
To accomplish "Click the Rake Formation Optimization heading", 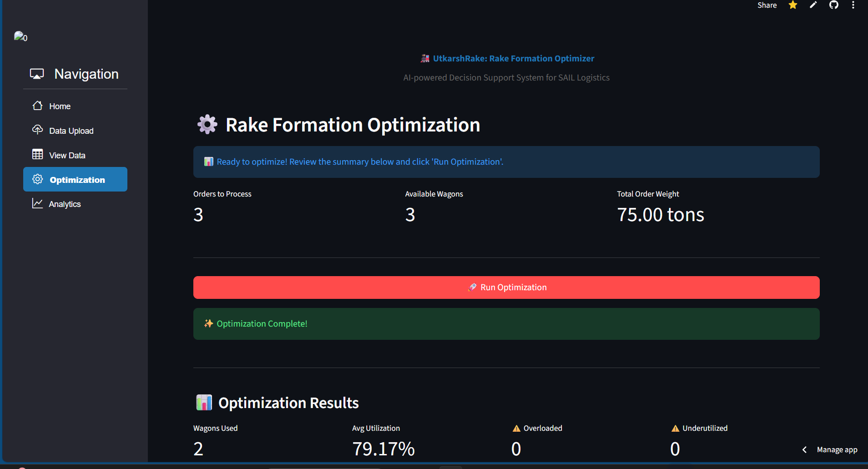I will (x=353, y=125).
